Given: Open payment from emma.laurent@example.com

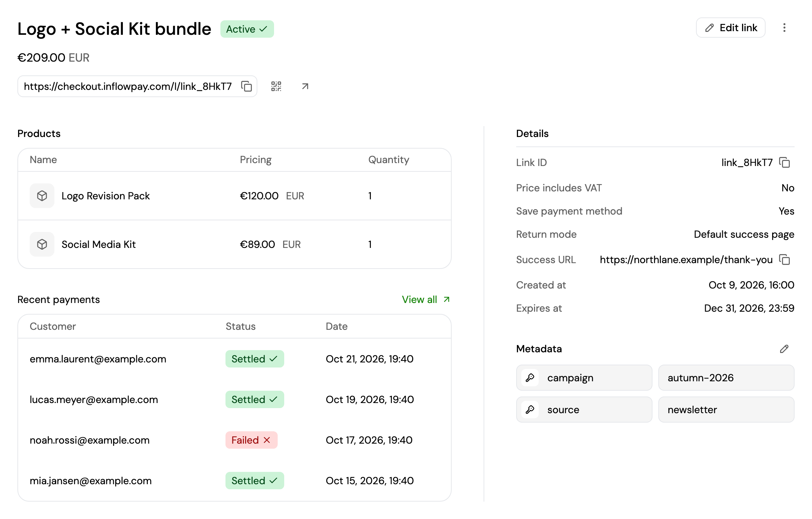Looking at the screenshot, I should coord(98,359).
